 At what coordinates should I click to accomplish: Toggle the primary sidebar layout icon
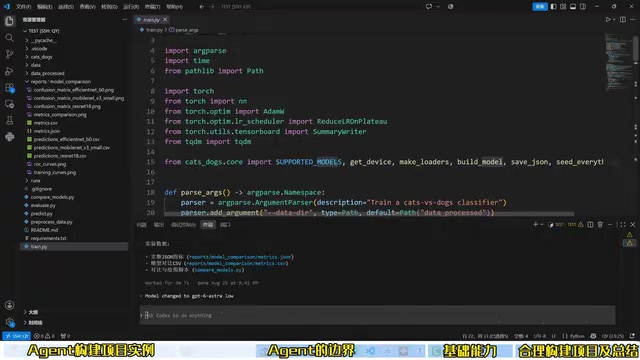(553, 7)
